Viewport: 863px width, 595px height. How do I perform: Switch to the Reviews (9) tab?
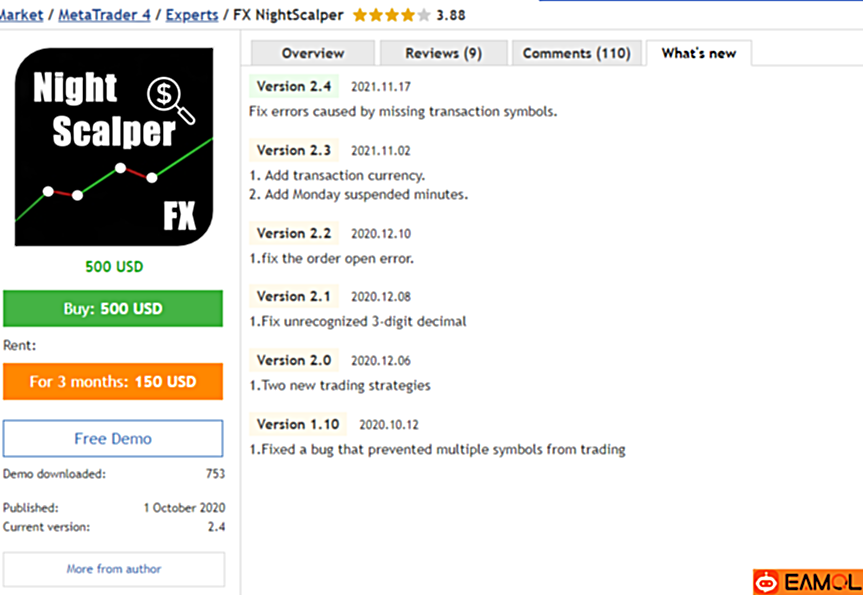[444, 53]
